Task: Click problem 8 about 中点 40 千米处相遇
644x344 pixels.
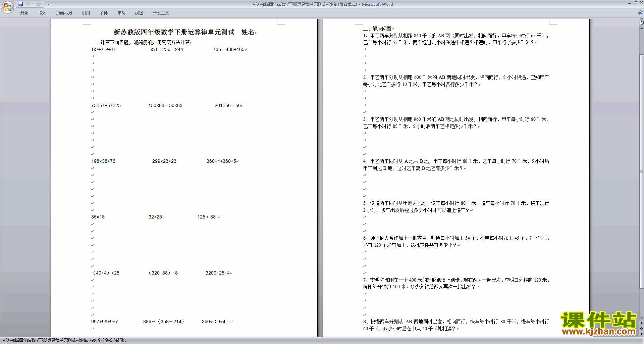Action: tap(456, 325)
